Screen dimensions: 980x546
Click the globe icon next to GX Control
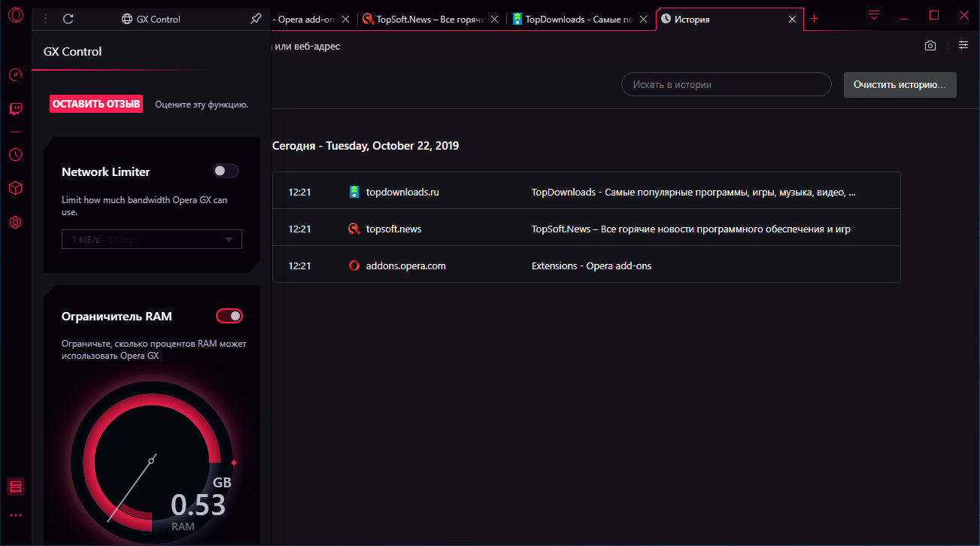click(127, 19)
